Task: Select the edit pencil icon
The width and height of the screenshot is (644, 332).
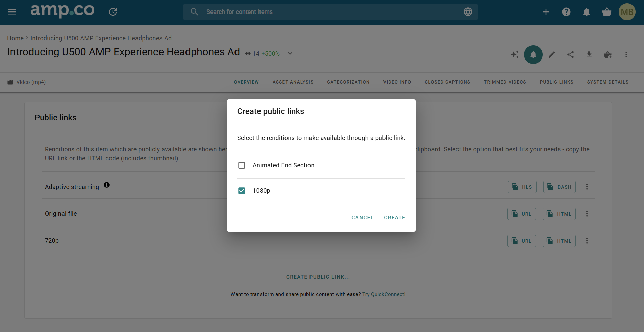Action: pos(552,54)
